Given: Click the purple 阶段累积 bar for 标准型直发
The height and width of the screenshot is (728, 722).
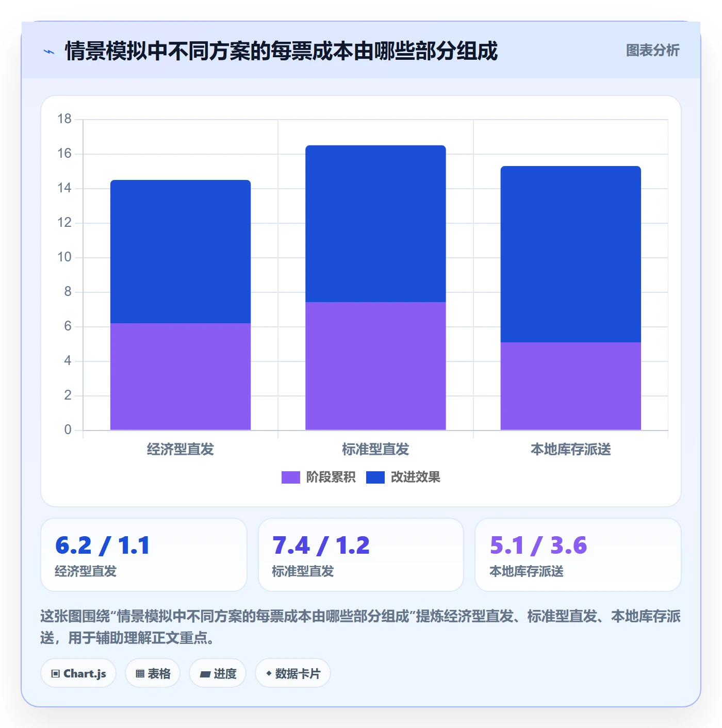Looking at the screenshot, I should pos(375,366).
